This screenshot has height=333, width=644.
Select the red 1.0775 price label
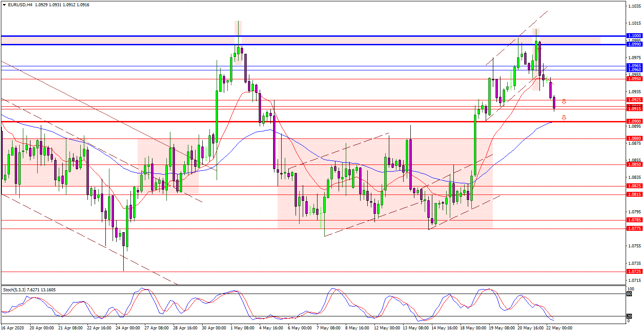635,229
